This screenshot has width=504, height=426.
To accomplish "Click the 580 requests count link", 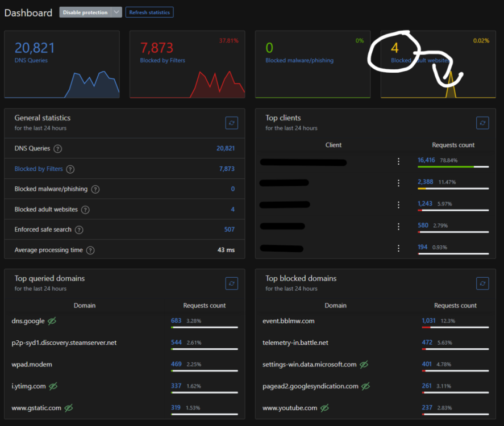I will 423,225.
